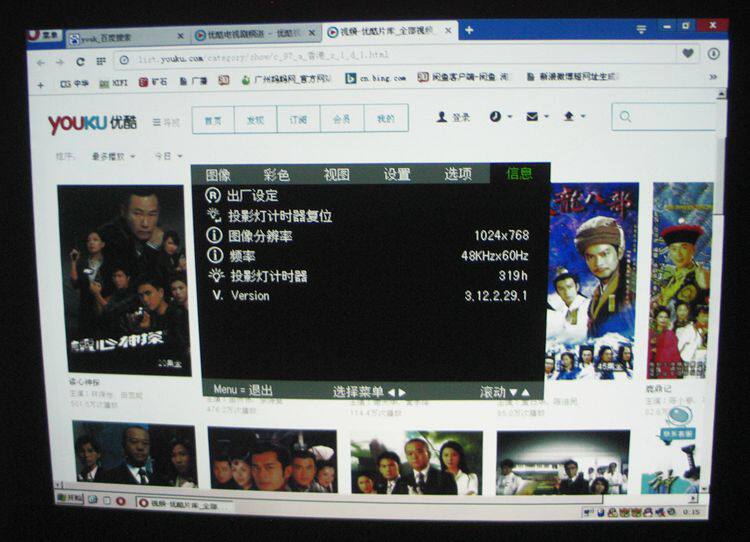Select the 设置 tab in the projector menu
The image size is (750, 542).
[x=397, y=174]
